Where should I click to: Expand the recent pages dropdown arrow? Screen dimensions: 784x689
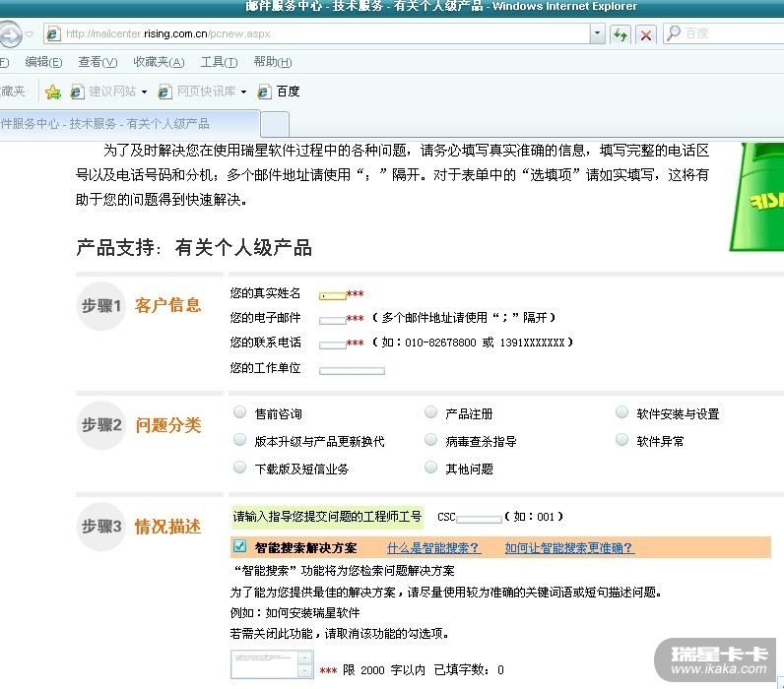(x=30, y=34)
